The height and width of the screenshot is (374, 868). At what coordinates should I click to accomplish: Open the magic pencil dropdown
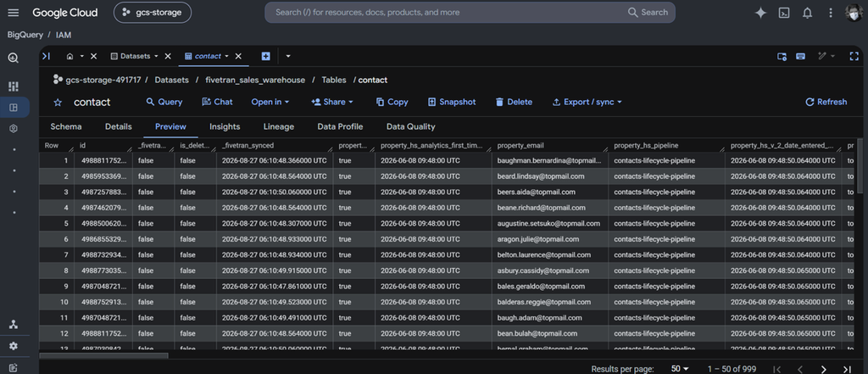click(x=826, y=56)
